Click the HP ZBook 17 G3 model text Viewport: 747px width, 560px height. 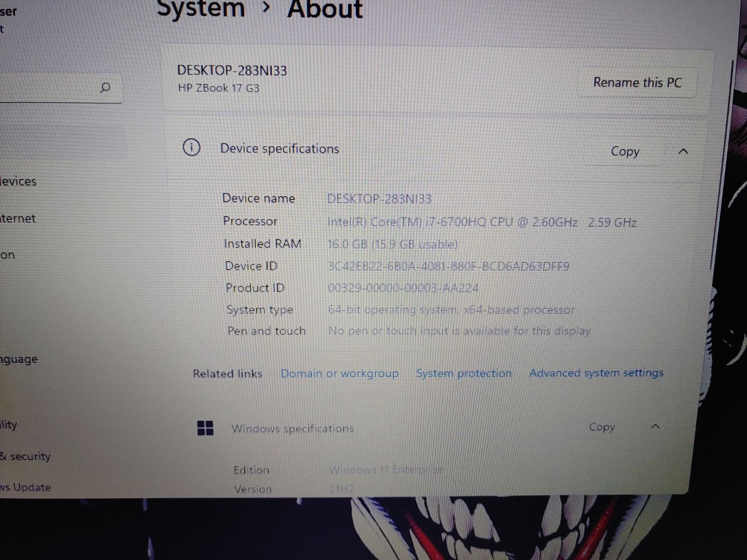(218, 88)
